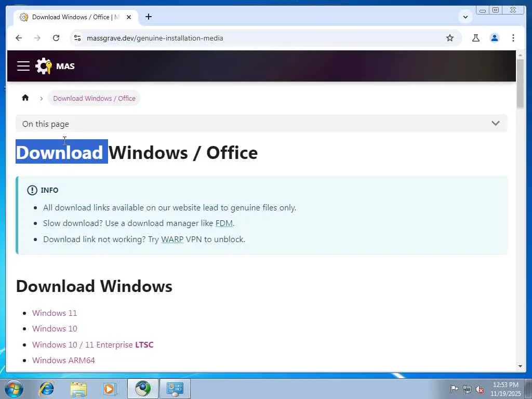Click the MAS gear and key logo
This screenshot has width=532, height=399.
click(x=44, y=66)
